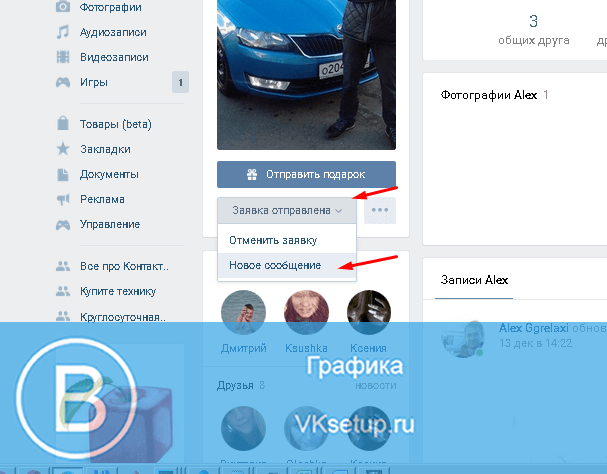Image resolution: width=607 pixels, height=474 pixels.
Task: Collapse the Заявка отправлена dropdown
Action: click(x=287, y=210)
